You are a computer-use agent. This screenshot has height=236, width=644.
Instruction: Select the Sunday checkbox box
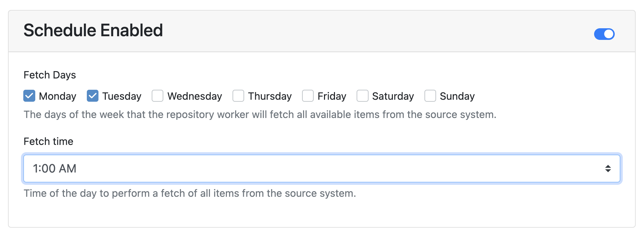click(430, 96)
